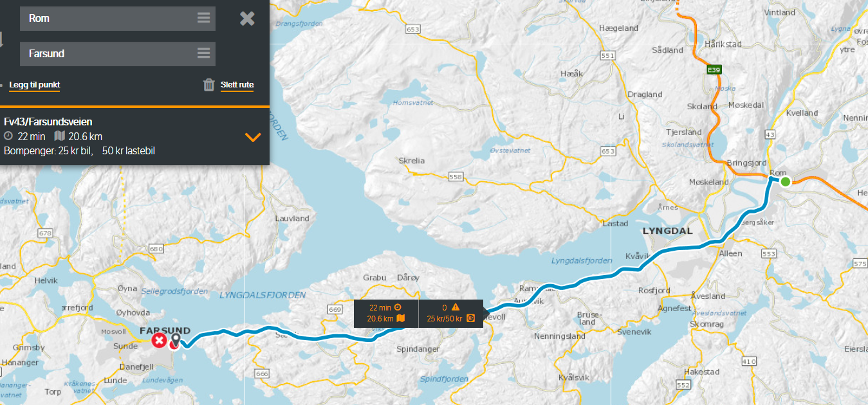Select the destination pin marker at Farsund
The image size is (868, 405).
[175, 341]
